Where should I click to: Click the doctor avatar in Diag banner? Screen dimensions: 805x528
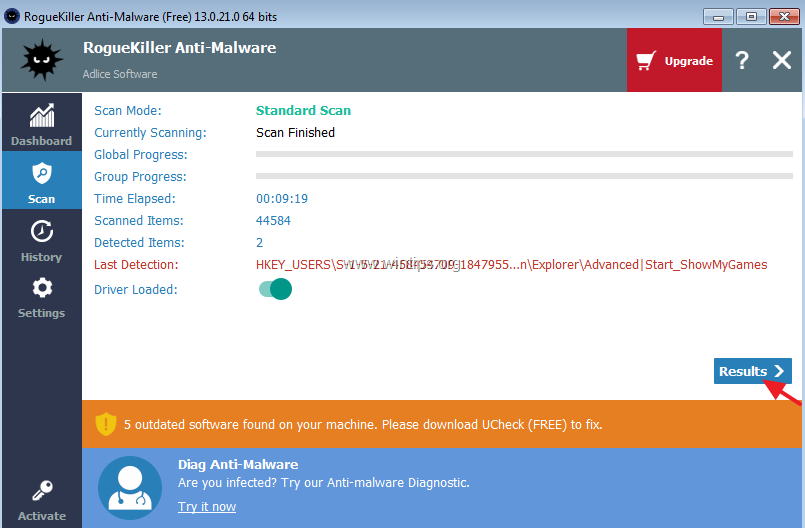130,488
